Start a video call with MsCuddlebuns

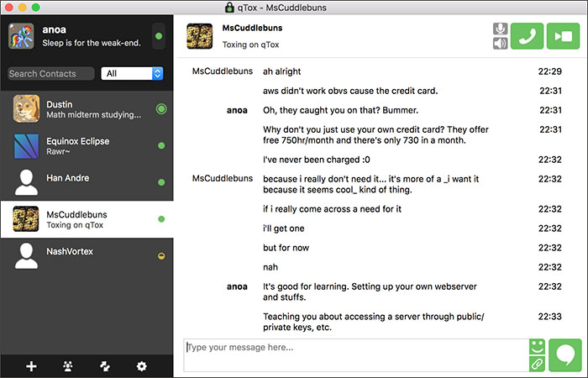tap(562, 36)
